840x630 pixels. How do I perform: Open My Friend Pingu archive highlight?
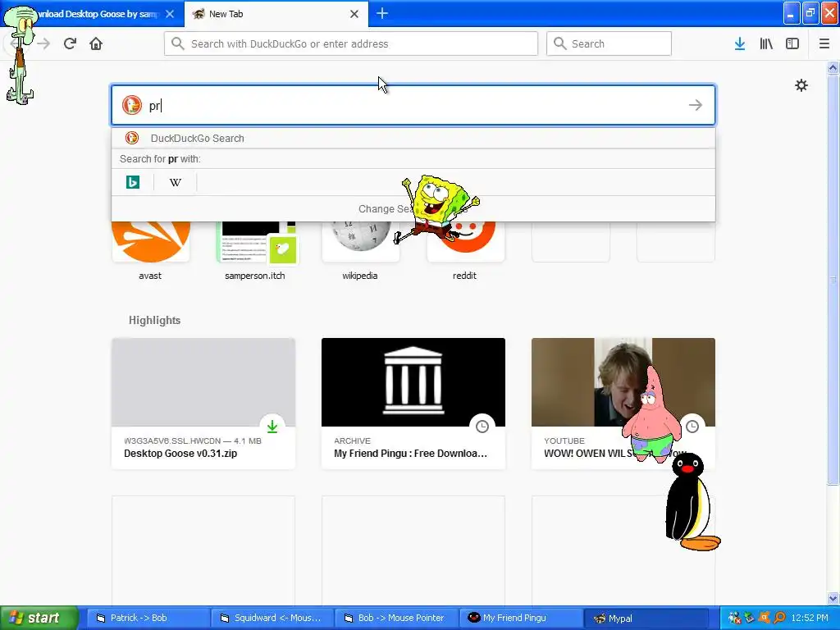413,404
